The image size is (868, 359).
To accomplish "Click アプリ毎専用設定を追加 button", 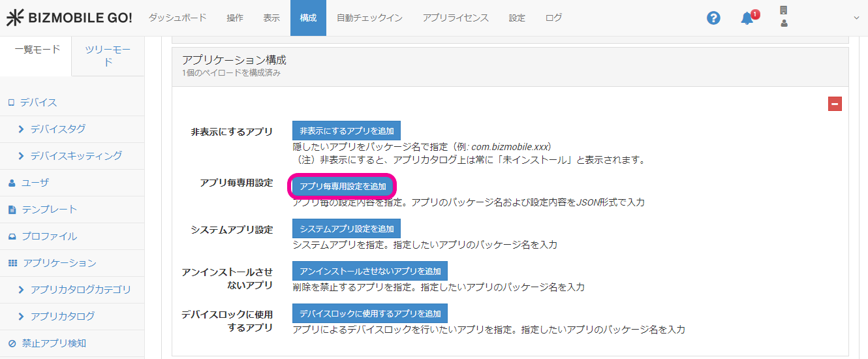I will [x=343, y=187].
